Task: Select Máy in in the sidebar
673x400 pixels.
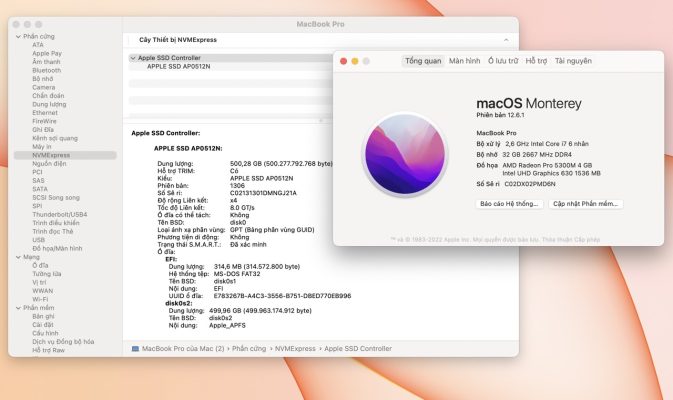Action: pos(42,147)
